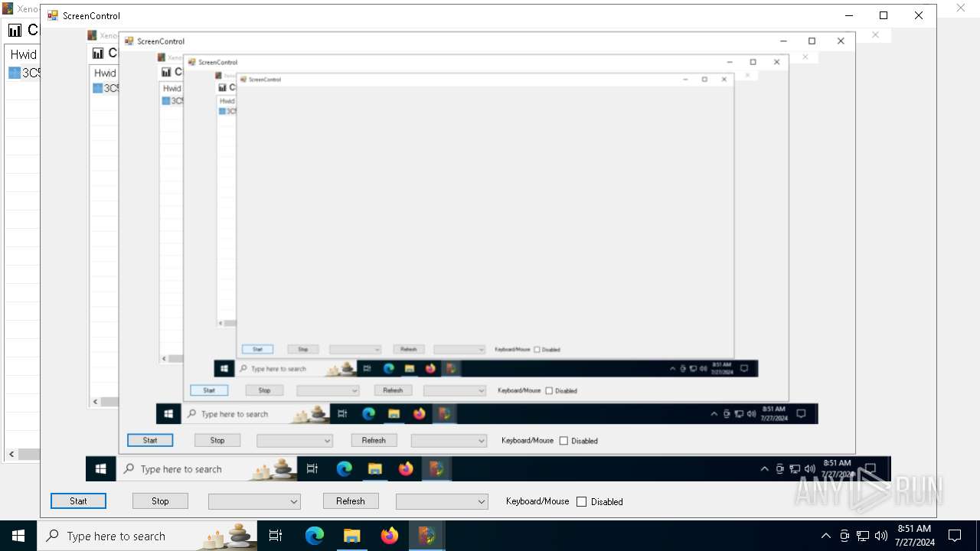The image size is (980, 551).
Task: Open the dropdown between Stop and Refresh in the front window
Action: tap(254, 501)
